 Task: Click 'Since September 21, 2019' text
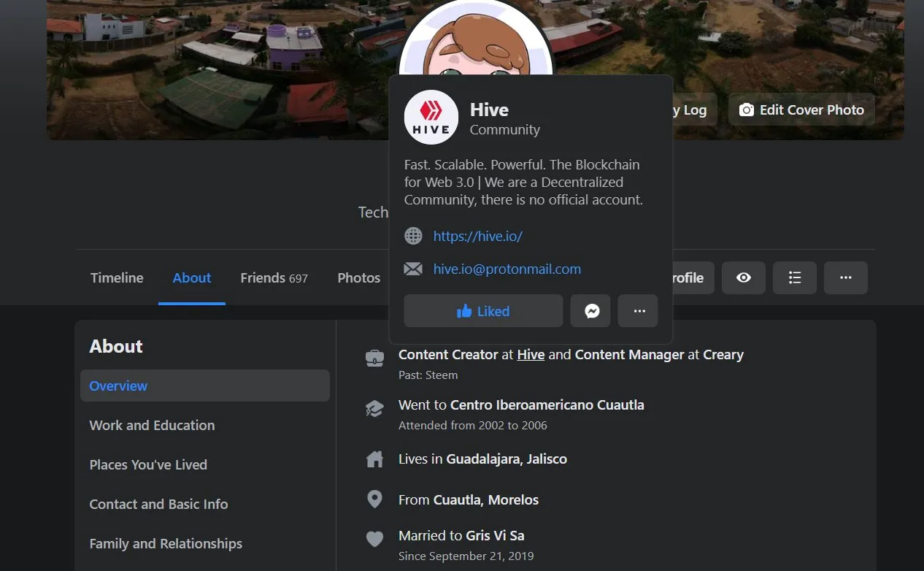466,556
